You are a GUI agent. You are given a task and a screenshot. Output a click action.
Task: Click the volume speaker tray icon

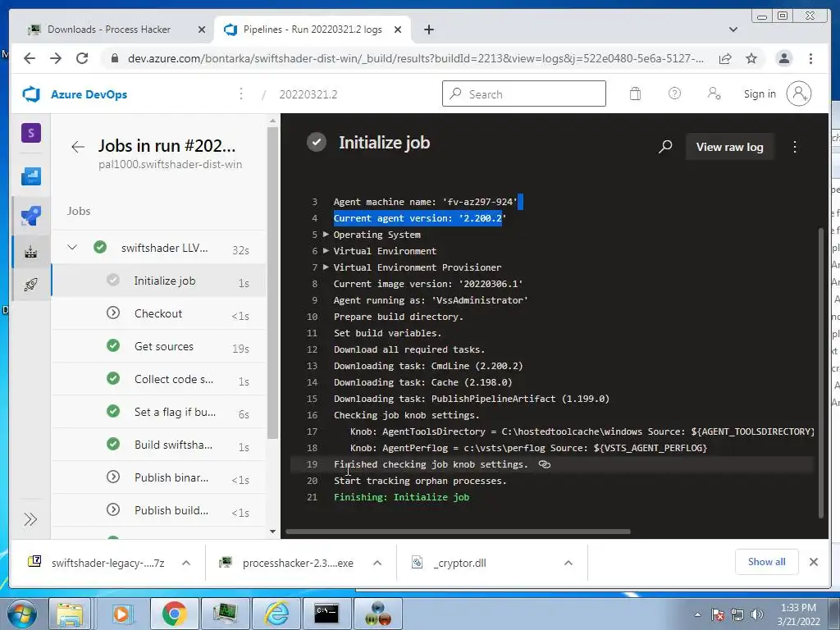757,614
